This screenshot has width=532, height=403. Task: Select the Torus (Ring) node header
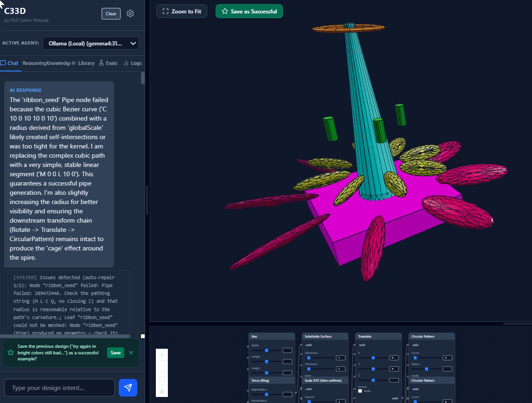pos(272,381)
